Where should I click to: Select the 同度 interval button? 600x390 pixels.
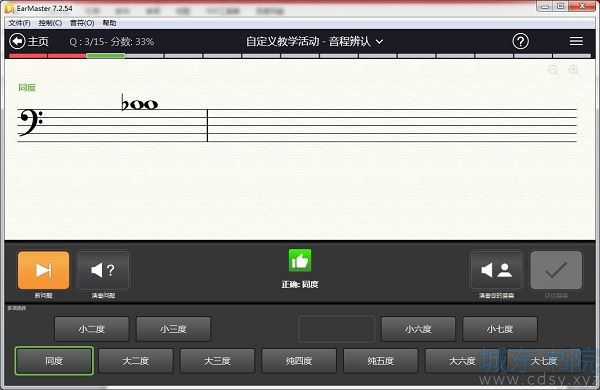[54, 361]
